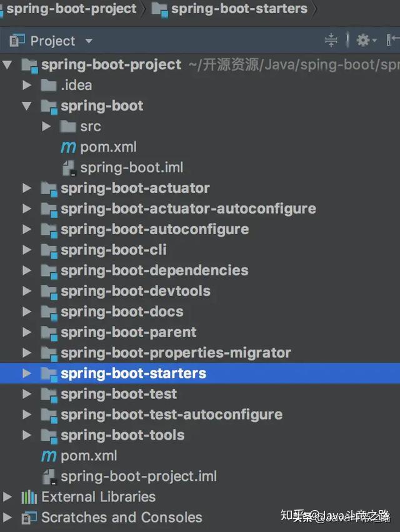Expand the spring-boot-cli module arrow
This screenshot has height=532, width=400.
27,250
